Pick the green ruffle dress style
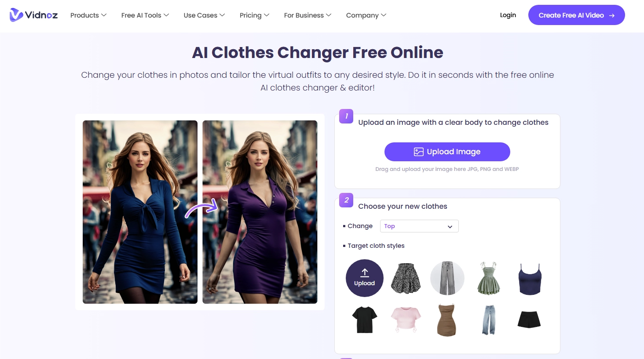The image size is (644, 359). pos(489,278)
